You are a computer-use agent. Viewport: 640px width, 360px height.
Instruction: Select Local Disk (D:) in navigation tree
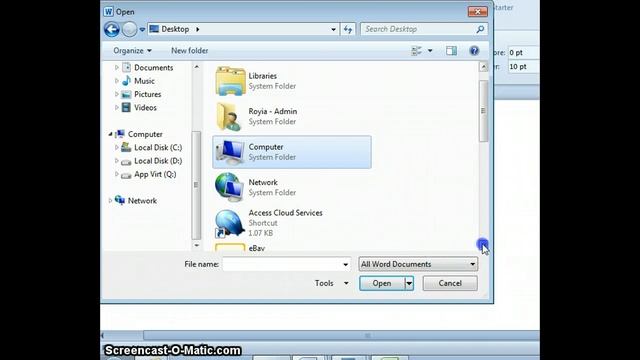pos(158,161)
